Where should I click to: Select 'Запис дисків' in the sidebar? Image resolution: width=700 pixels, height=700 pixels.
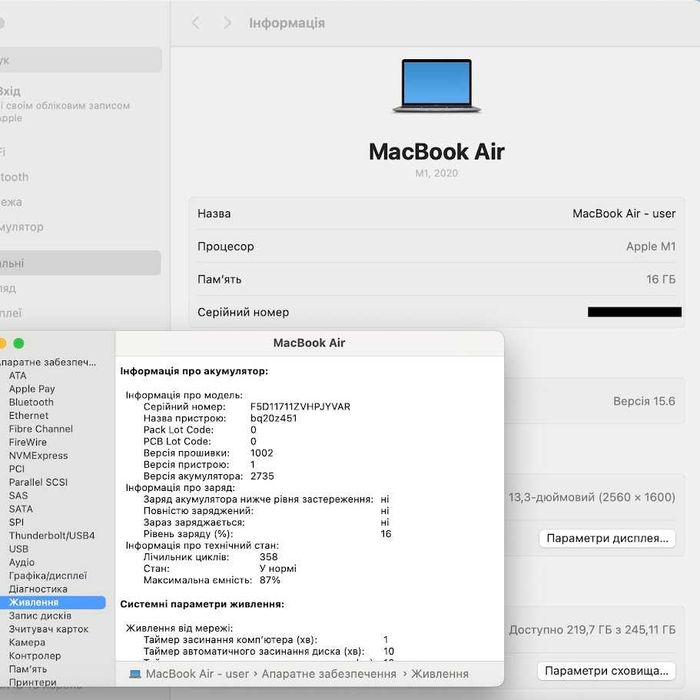(40, 616)
